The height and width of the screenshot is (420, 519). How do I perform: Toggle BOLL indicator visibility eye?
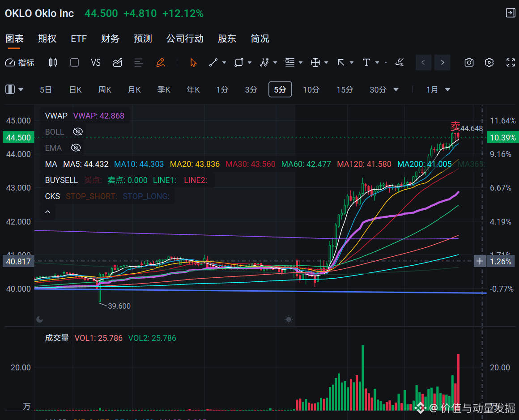point(78,132)
